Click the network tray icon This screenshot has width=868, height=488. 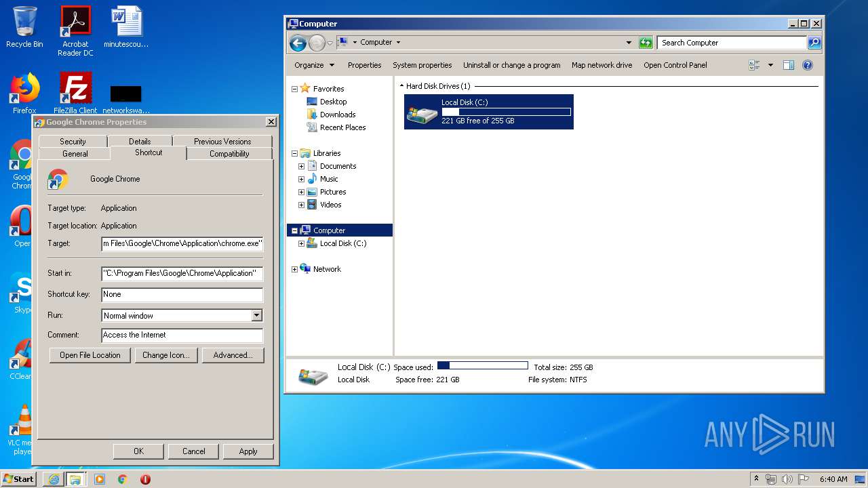[x=772, y=479]
